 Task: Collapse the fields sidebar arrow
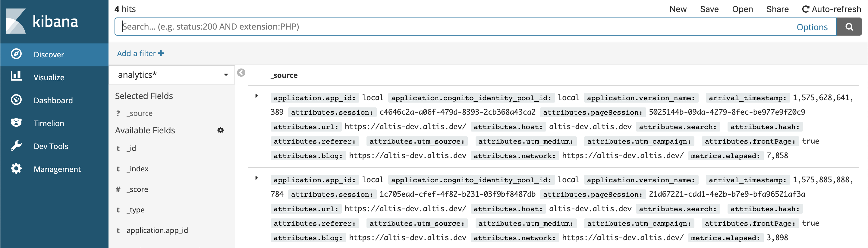[241, 73]
